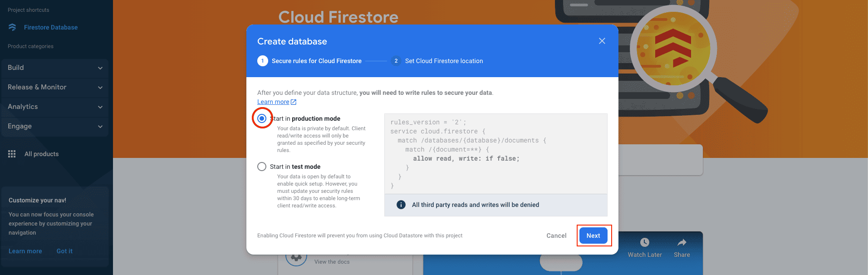Click the Cloud Datastore warning text
The image size is (868, 275).
point(360,236)
